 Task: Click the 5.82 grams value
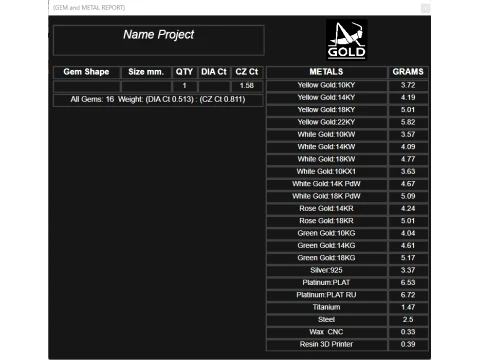coord(408,122)
